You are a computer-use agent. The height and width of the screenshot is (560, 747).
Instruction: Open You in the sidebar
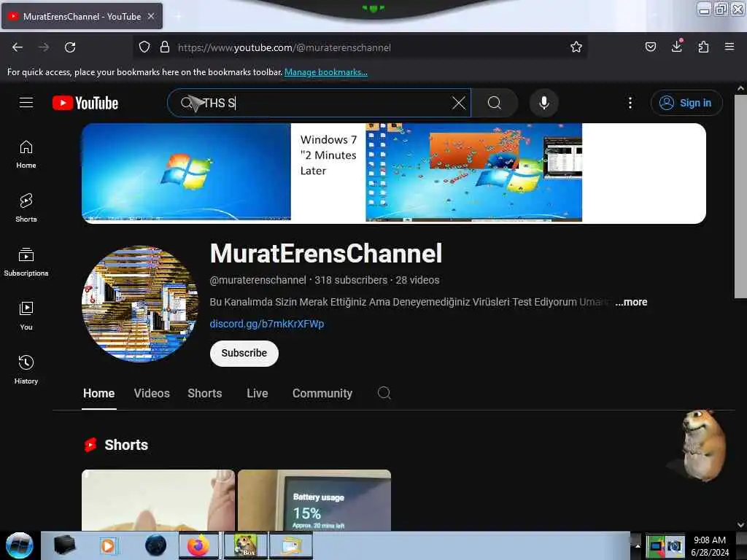[26, 316]
